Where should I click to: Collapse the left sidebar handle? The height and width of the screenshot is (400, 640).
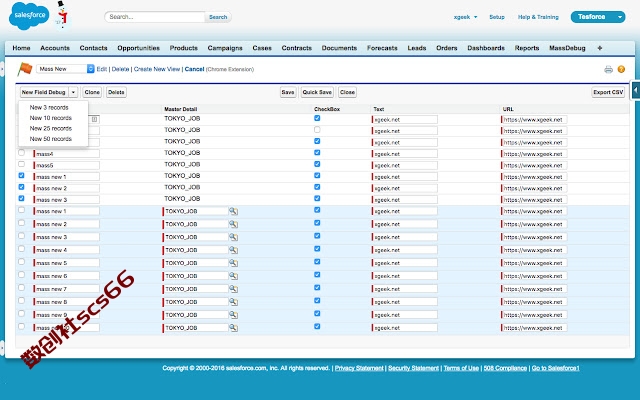point(2,69)
